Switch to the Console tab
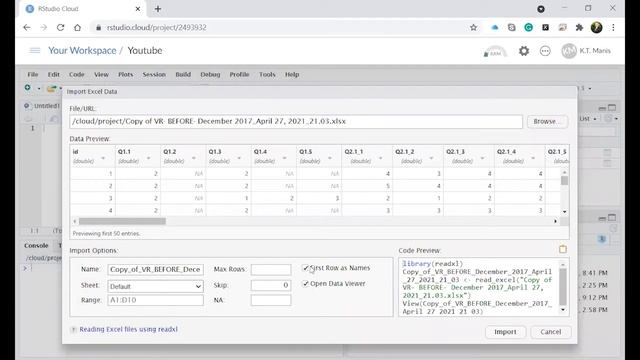This screenshot has height=360, width=640. tap(36, 245)
